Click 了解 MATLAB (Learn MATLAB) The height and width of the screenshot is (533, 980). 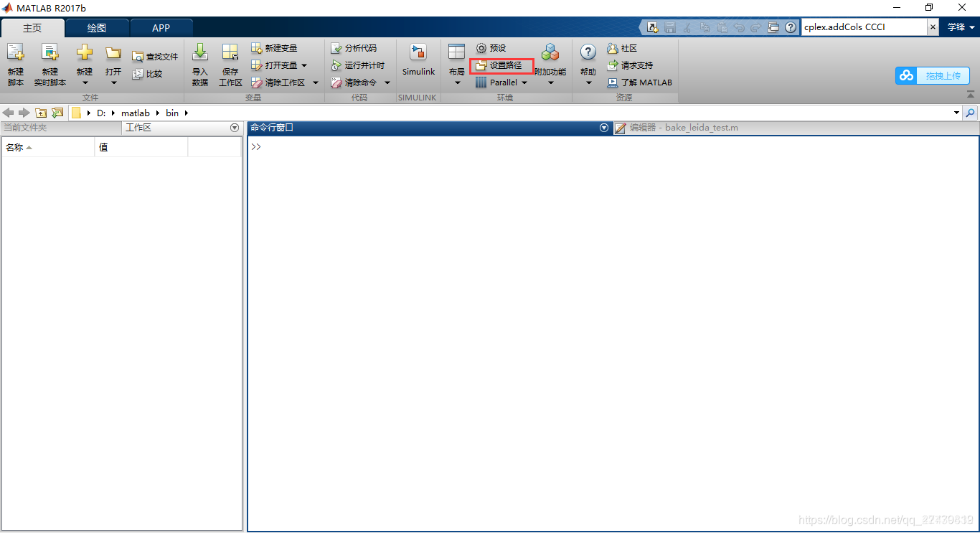tap(640, 82)
